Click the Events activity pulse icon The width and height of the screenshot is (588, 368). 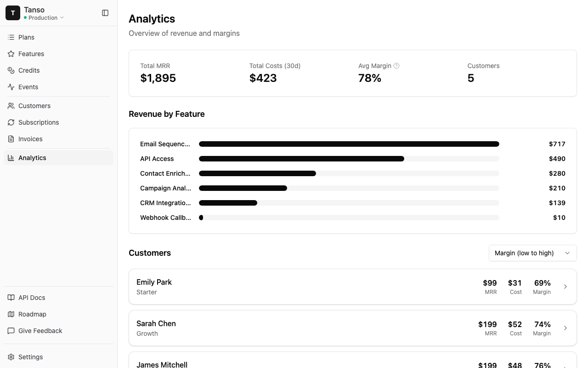click(x=11, y=87)
